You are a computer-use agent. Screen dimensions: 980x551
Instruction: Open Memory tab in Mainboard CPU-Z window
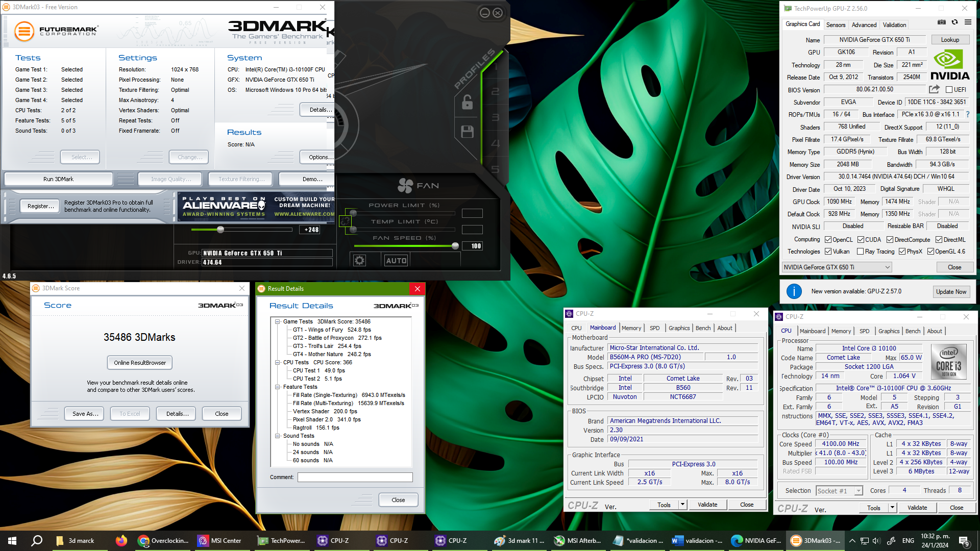[631, 328]
